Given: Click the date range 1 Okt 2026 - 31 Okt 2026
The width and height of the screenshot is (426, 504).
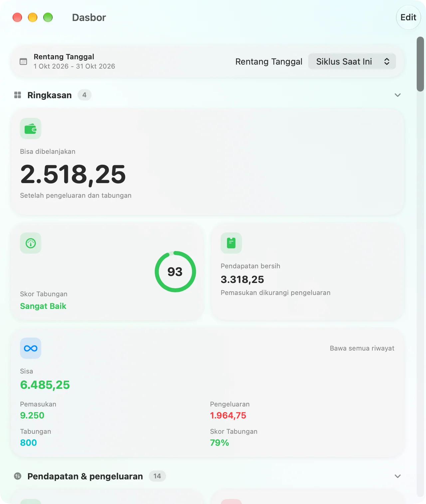Looking at the screenshot, I should click(74, 66).
